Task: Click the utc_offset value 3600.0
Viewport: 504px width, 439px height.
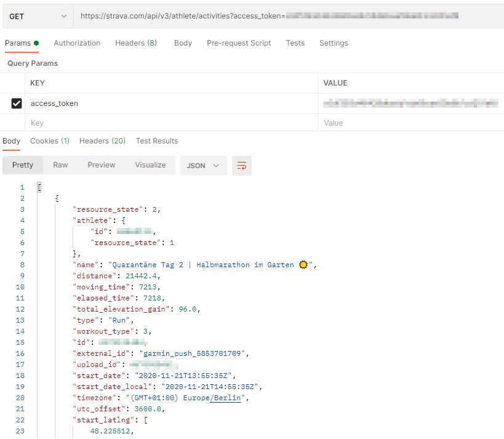Action: pyautogui.click(x=148, y=409)
